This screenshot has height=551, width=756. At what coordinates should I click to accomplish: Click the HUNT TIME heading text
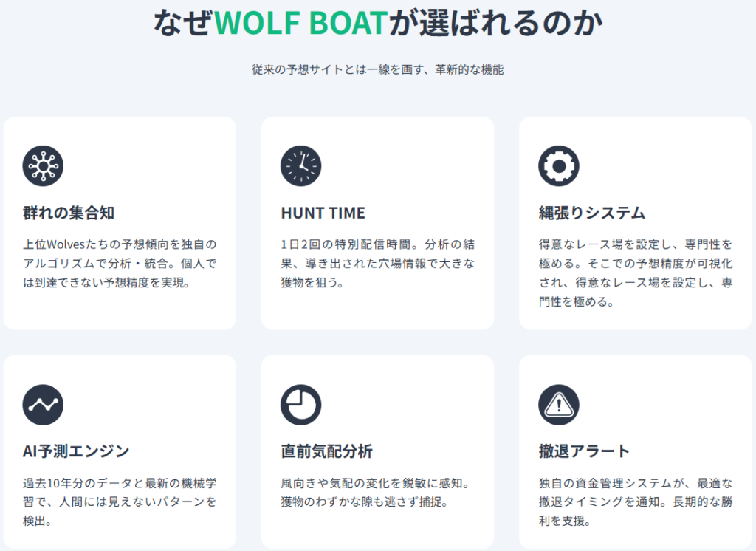click(x=323, y=213)
